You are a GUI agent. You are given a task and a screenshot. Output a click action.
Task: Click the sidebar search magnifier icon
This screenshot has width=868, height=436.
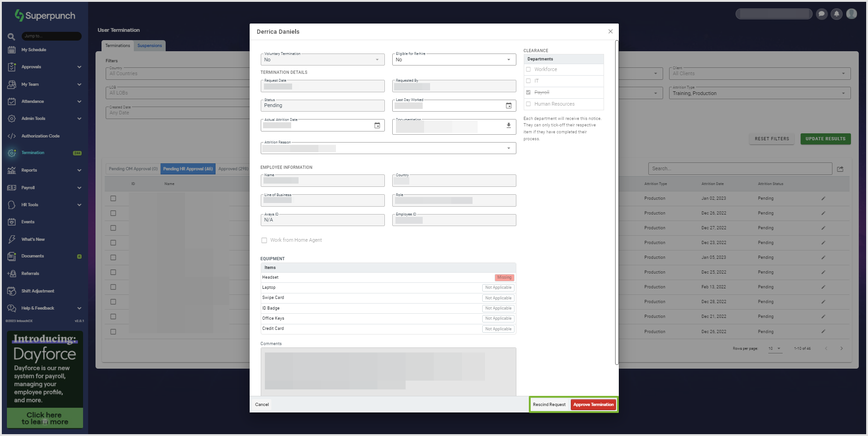pos(12,36)
